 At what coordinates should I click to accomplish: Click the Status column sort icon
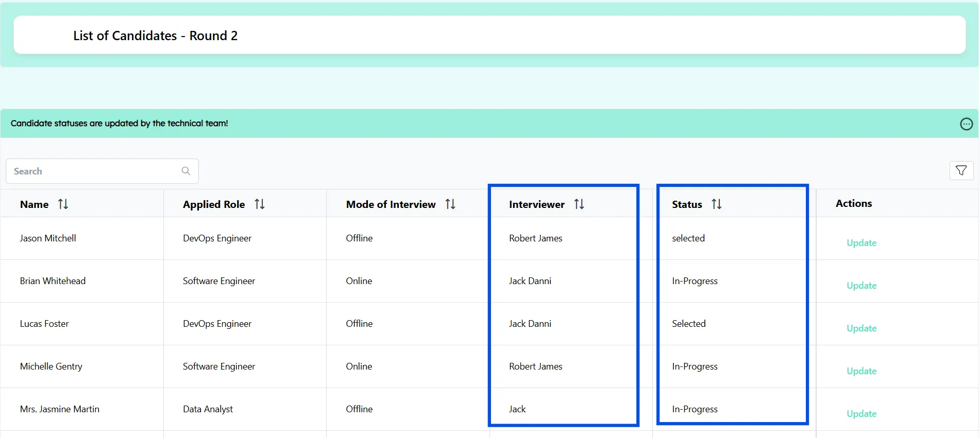[x=716, y=204]
